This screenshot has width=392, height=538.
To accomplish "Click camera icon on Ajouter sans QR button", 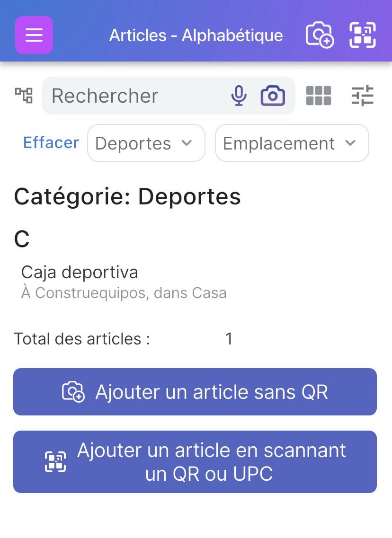I will pos(73,392).
